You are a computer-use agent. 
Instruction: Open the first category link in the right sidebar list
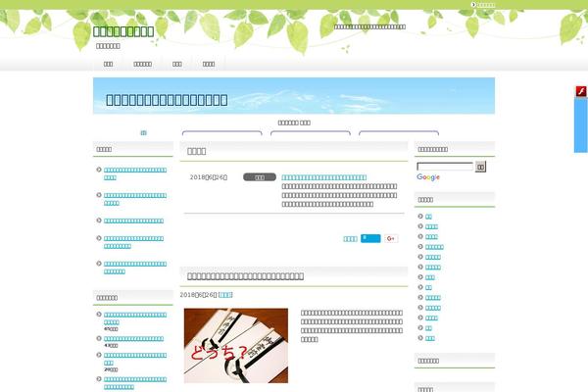[x=428, y=217]
